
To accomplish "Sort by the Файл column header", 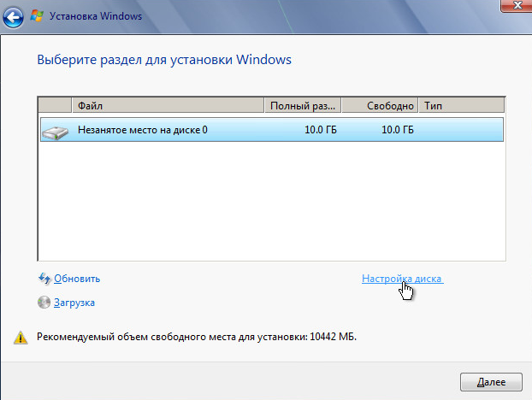I will pos(168,105).
